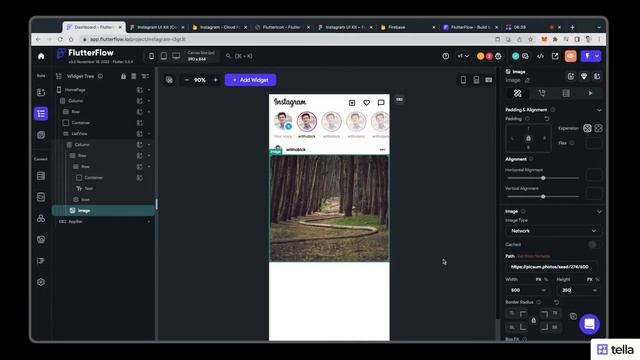Open the storyboard sidebar icon below Widget Tree
This screenshot has height=360, width=640.
41,135
